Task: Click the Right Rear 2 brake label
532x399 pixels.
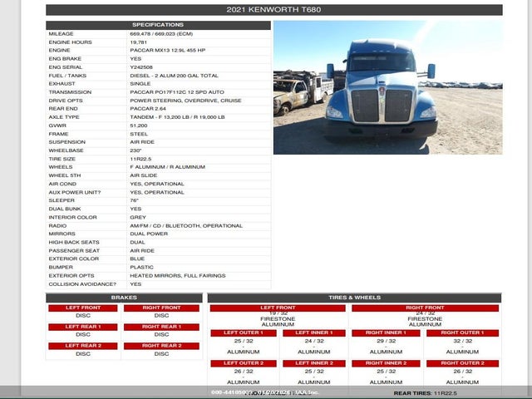Action: (x=161, y=346)
